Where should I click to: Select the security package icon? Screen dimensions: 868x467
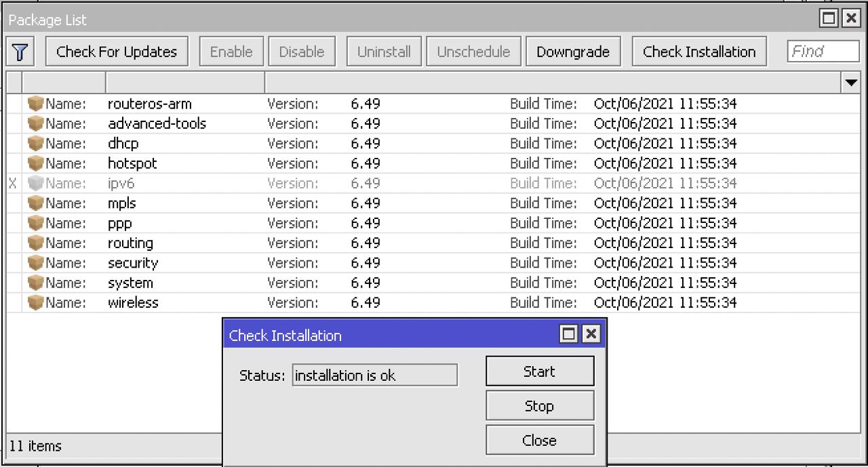click(35, 263)
